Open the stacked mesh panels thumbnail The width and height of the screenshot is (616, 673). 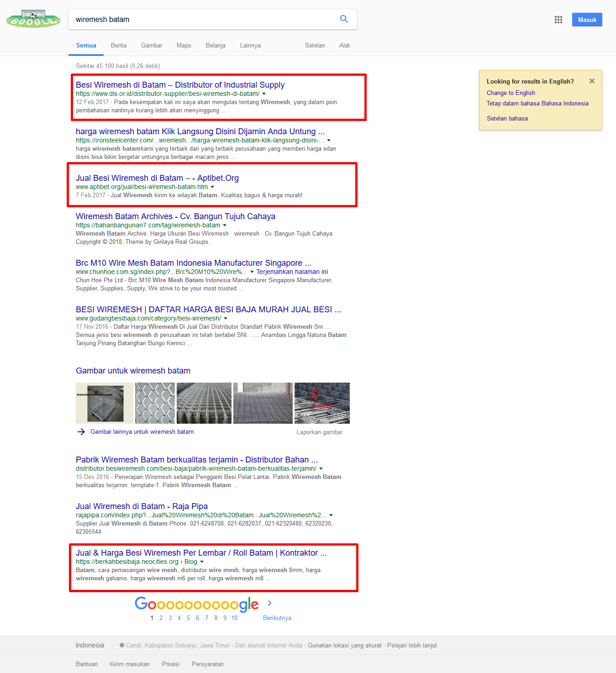[x=204, y=403]
